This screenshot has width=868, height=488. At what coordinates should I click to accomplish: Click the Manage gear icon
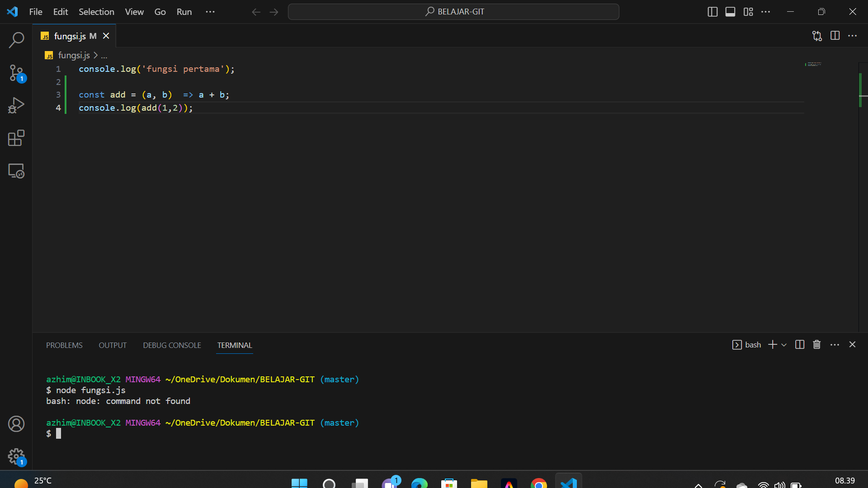[x=16, y=456]
